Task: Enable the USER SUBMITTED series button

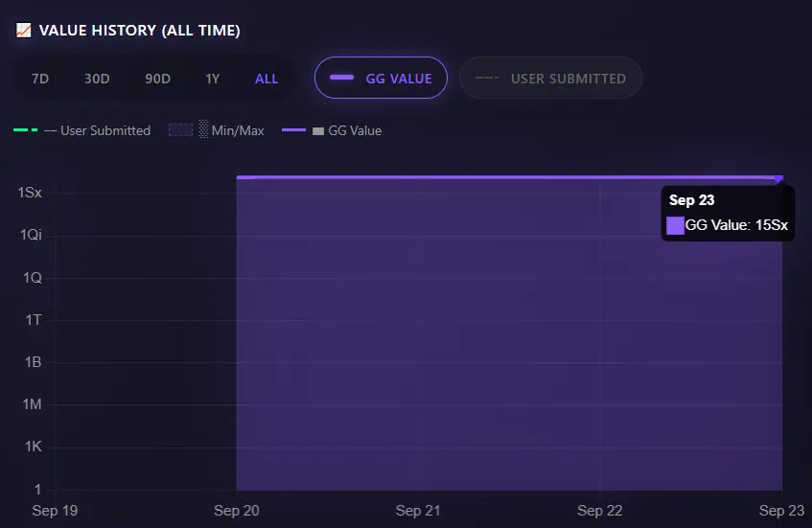Action: pos(550,79)
